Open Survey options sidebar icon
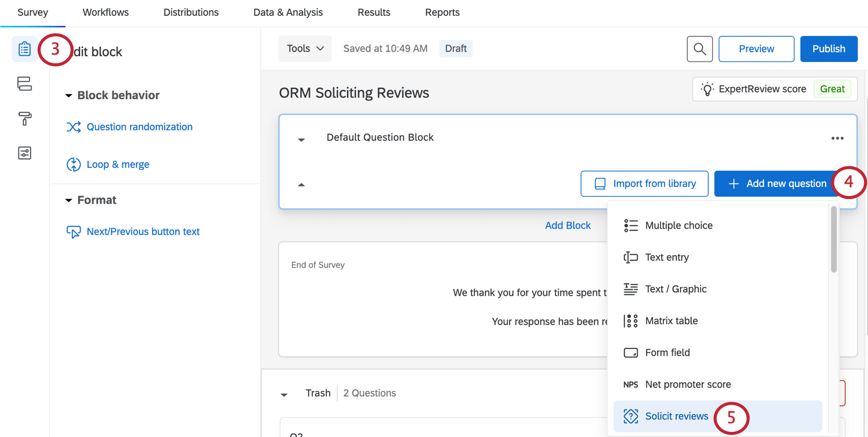Screen dimensions: 868x437 [25, 153]
